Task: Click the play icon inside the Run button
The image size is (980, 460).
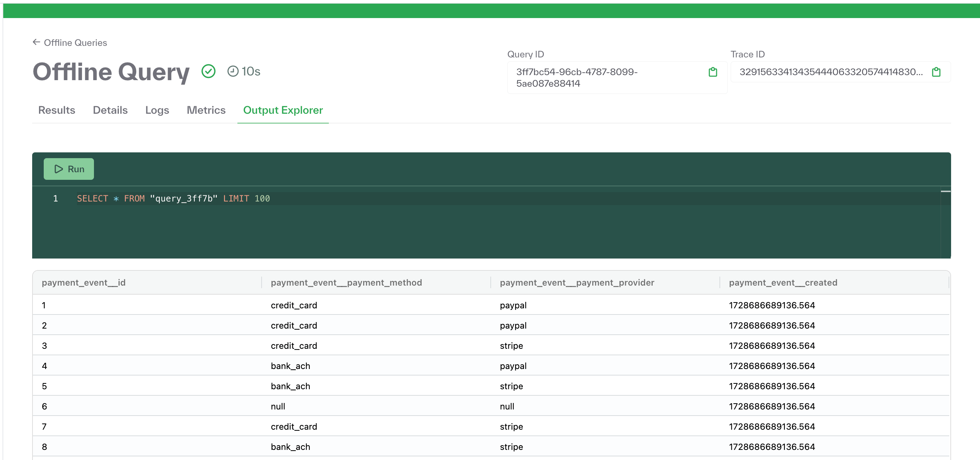Action: (59, 169)
